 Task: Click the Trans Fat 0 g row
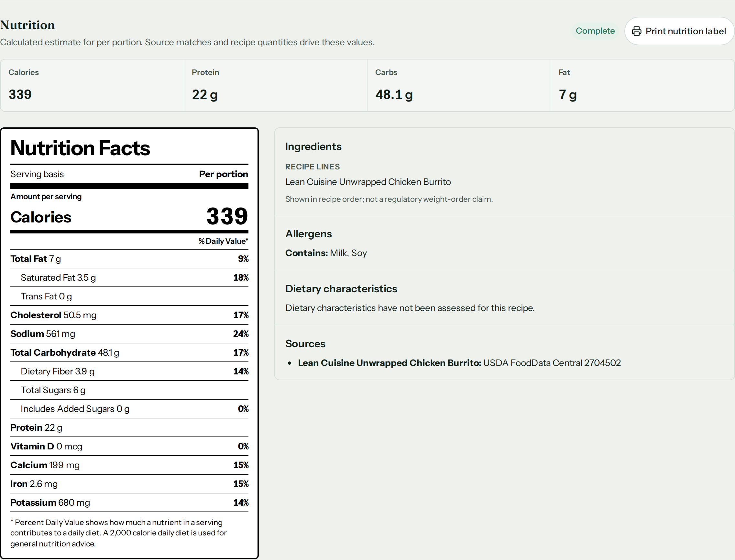click(129, 296)
